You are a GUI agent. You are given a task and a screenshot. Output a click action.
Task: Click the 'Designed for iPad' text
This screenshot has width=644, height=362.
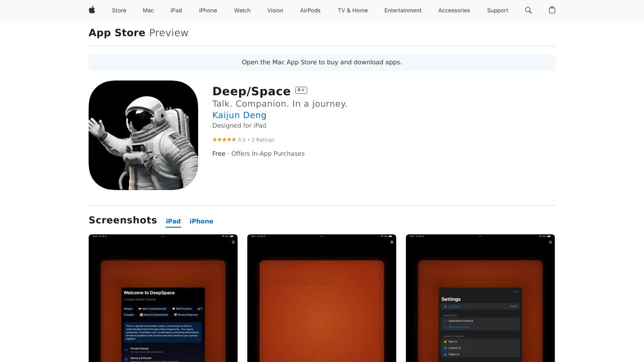click(239, 126)
